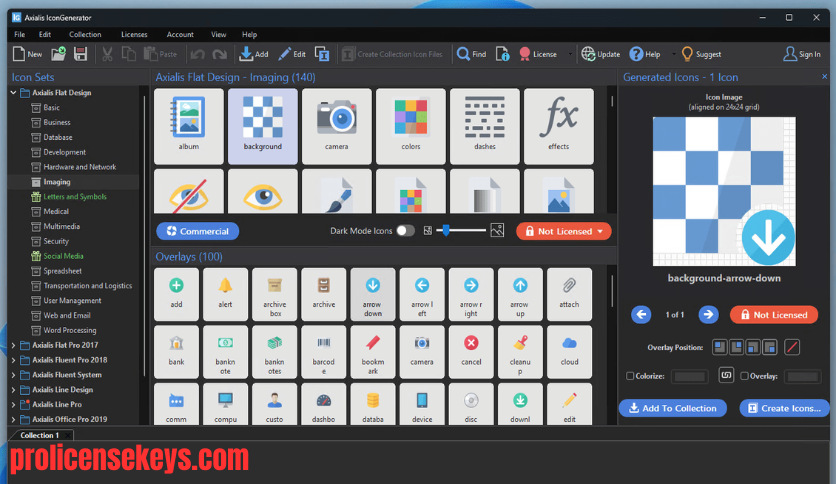
Task: Expand Axialis Office Pro 2019 set
Action: (13, 420)
